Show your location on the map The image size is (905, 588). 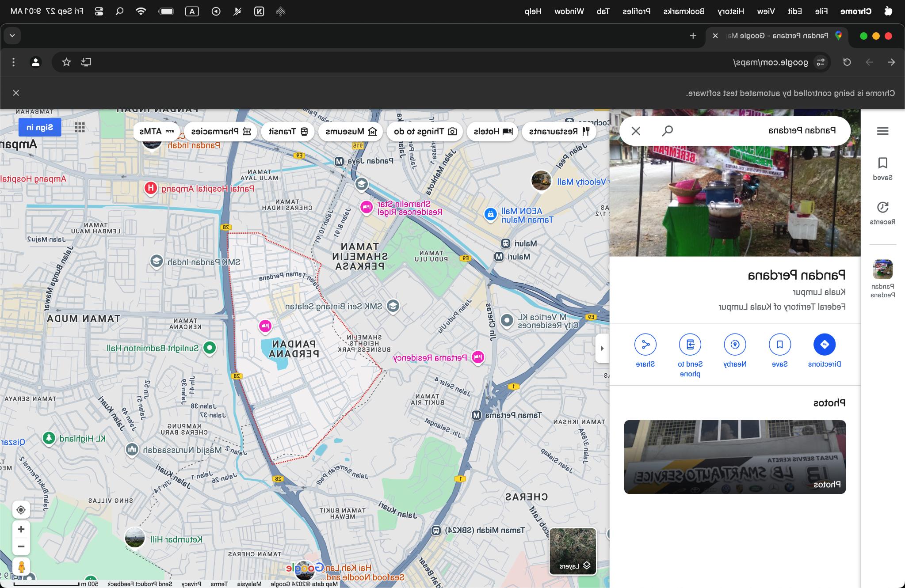[x=21, y=510]
